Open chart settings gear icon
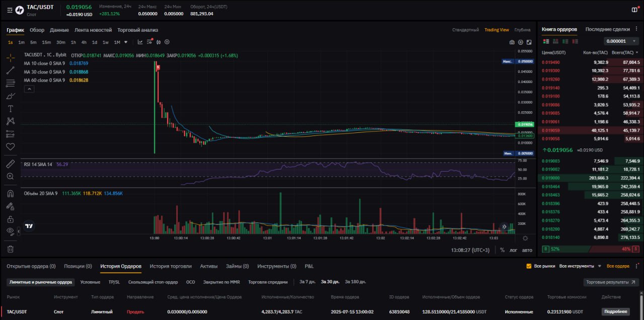The image size is (644, 320). tap(521, 43)
